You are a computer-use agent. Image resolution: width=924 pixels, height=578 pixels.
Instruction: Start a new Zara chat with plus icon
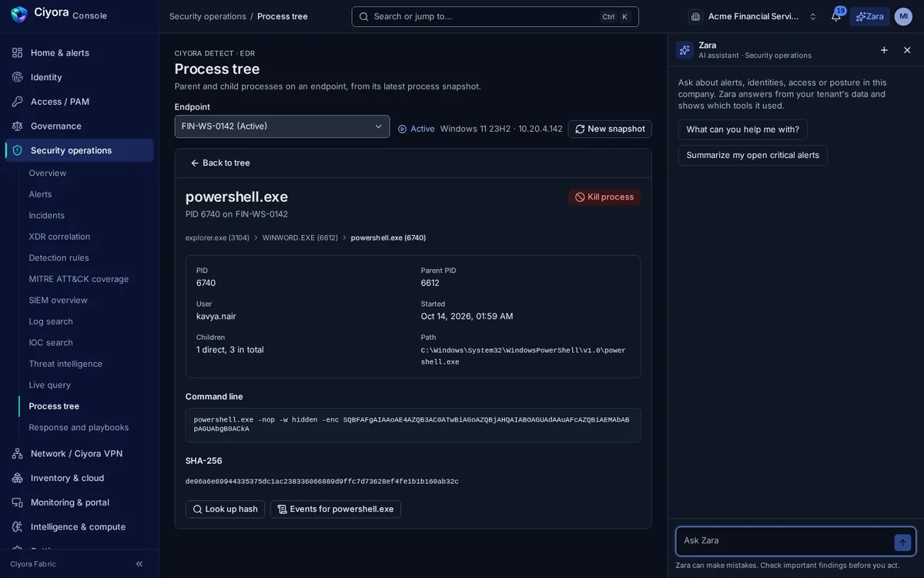point(884,50)
